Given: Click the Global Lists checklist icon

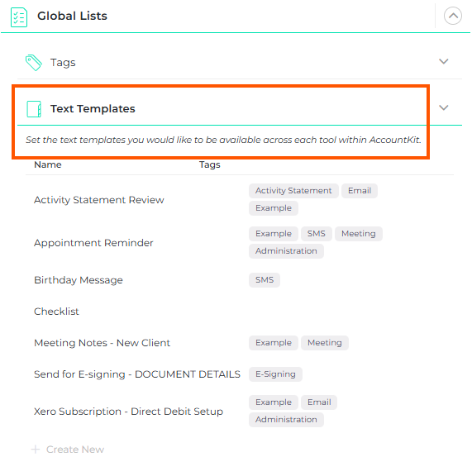Looking at the screenshot, I should pyautogui.click(x=19, y=17).
